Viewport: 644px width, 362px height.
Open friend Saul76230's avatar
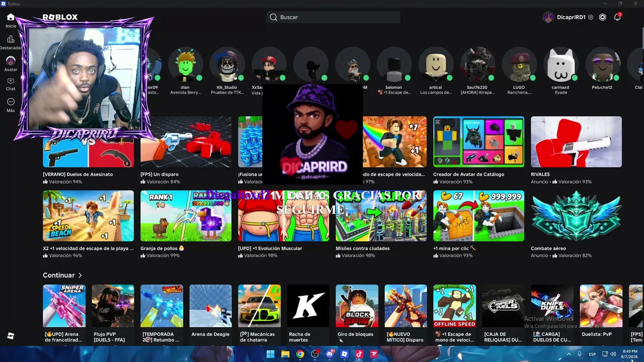pos(477,64)
